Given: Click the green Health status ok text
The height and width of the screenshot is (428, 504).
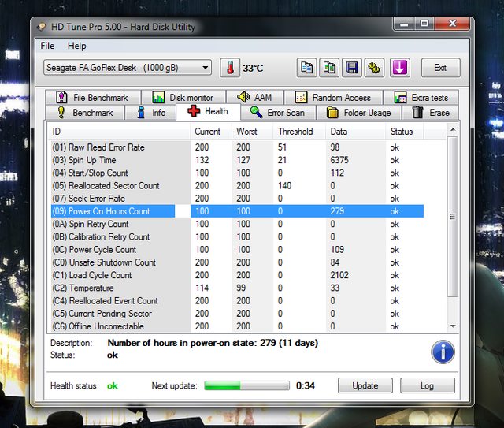Looking at the screenshot, I should pyautogui.click(x=113, y=386).
